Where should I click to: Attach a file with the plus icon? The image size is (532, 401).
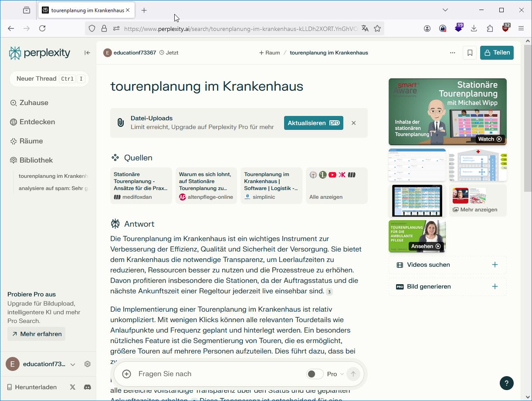click(126, 374)
